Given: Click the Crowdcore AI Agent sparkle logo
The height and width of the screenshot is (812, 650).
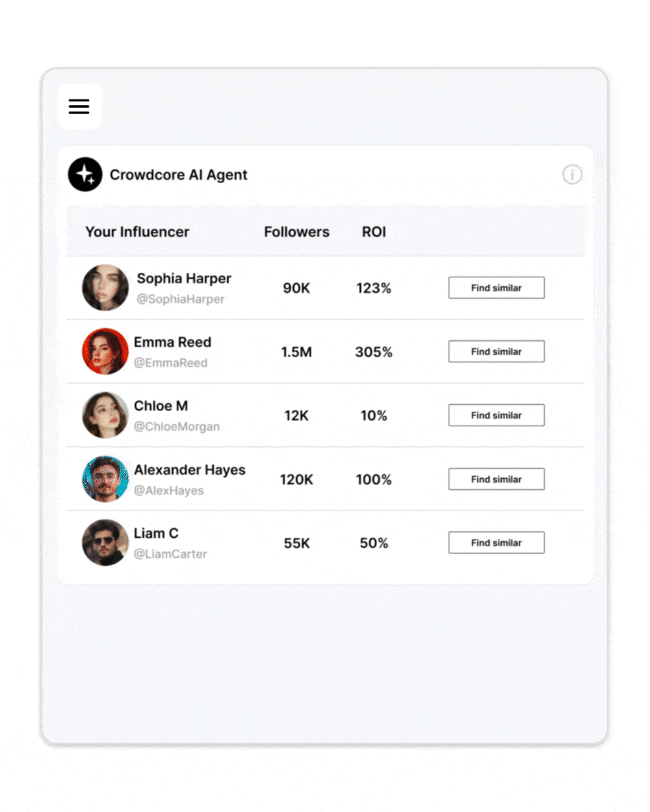Looking at the screenshot, I should click(85, 175).
